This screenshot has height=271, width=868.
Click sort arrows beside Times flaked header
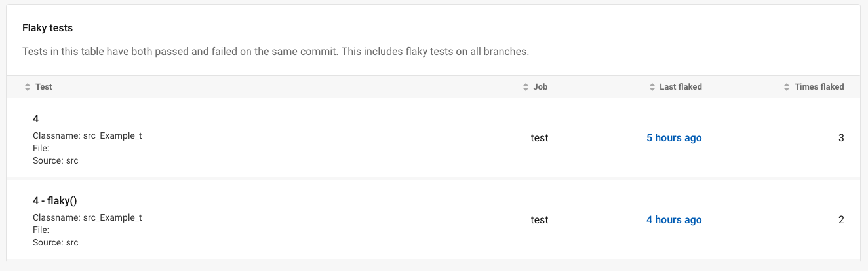click(x=787, y=87)
